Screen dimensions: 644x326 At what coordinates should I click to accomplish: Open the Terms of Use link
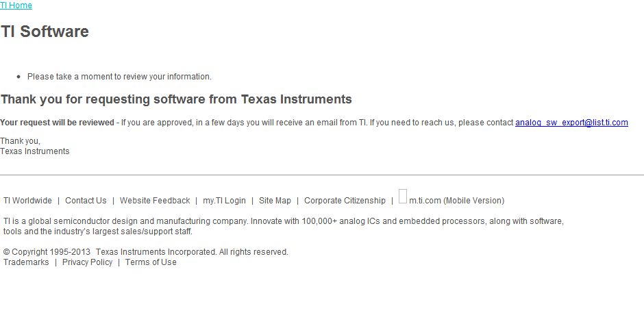[151, 262]
